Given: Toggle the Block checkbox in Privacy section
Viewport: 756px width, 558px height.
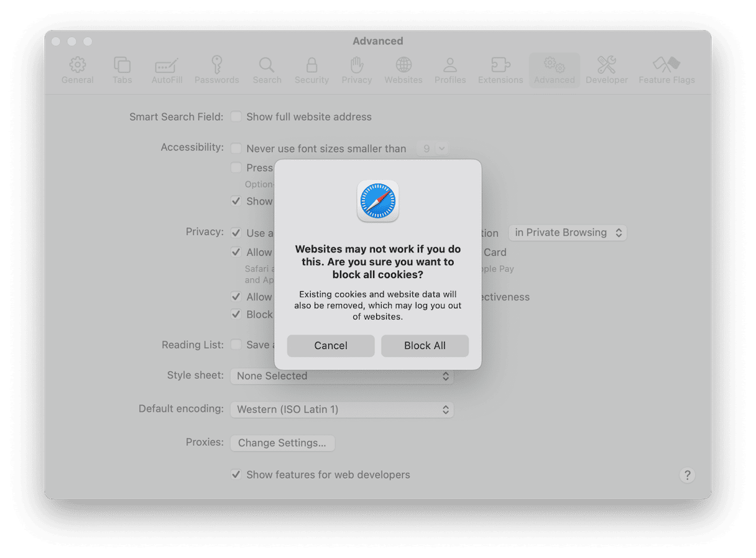Looking at the screenshot, I should click(236, 314).
